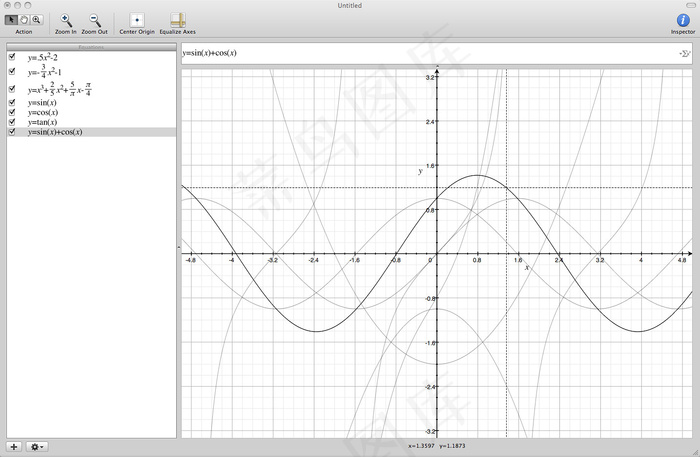Image resolution: width=700 pixels, height=457 pixels.
Task: Click the Equations list column header
Action: coord(91,47)
